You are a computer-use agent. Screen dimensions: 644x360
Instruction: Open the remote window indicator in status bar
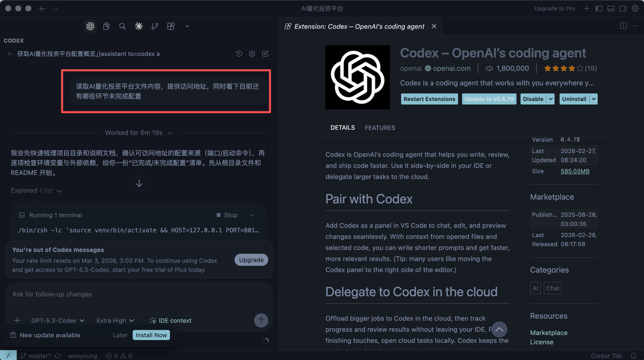8,355
